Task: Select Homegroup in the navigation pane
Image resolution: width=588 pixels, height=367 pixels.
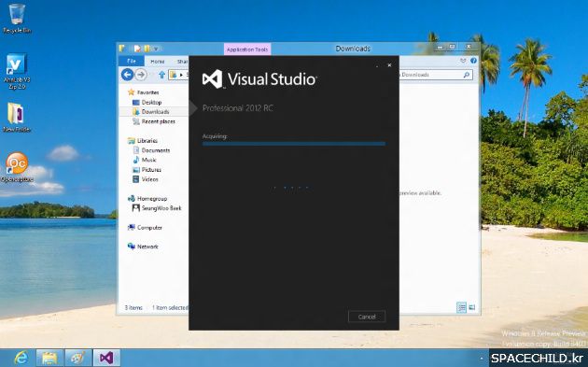Action: [152, 199]
